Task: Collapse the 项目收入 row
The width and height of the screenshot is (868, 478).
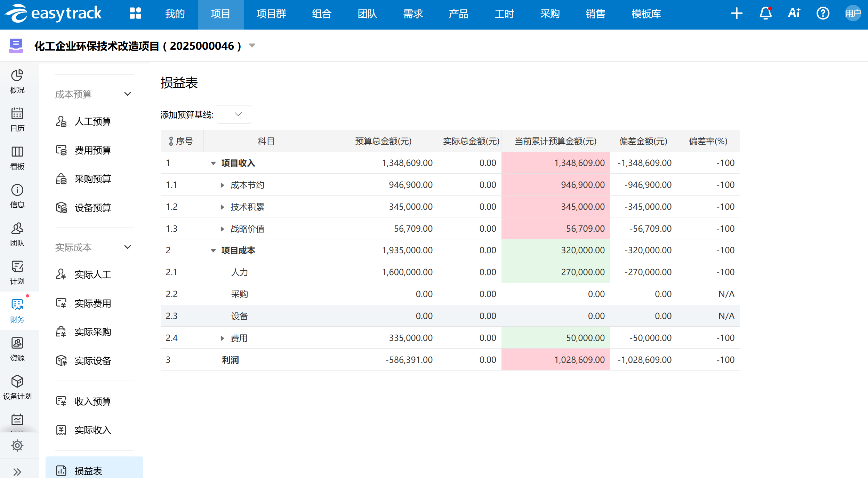Action: [x=213, y=163]
